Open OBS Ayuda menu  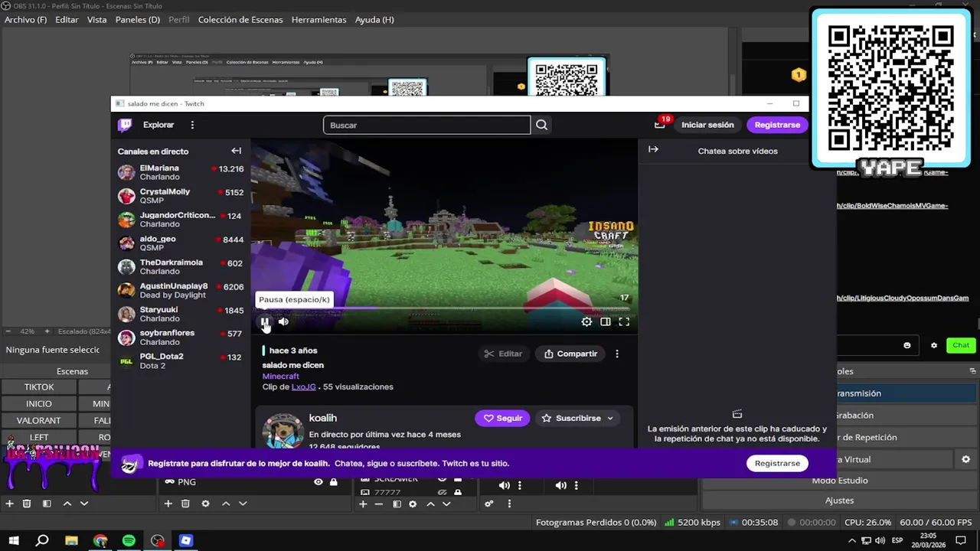pyautogui.click(x=374, y=19)
